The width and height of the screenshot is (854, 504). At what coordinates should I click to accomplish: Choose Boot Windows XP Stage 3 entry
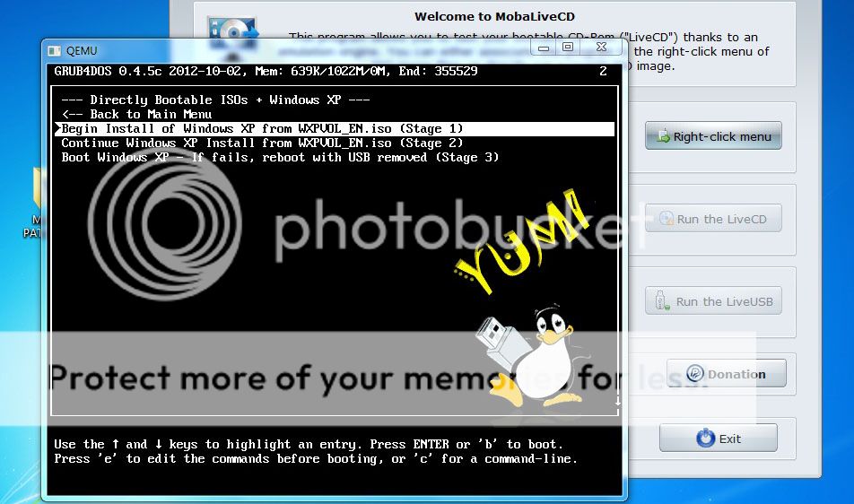coord(280,158)
